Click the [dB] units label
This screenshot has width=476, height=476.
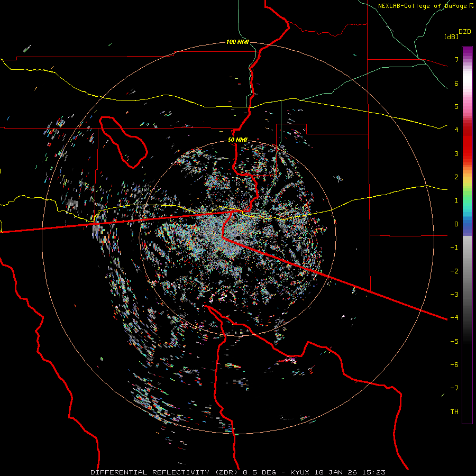tap(451, 36)
